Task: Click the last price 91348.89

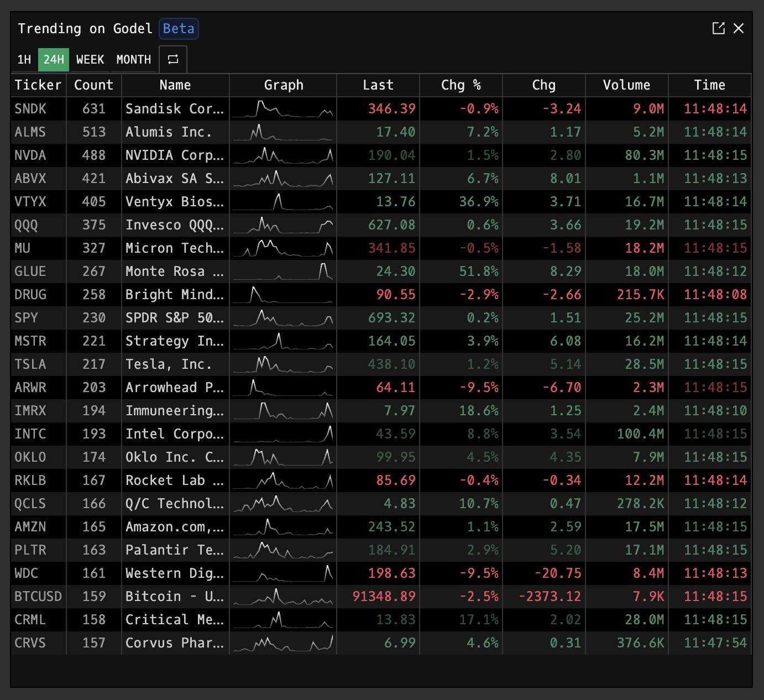Action: pos(384,597)
